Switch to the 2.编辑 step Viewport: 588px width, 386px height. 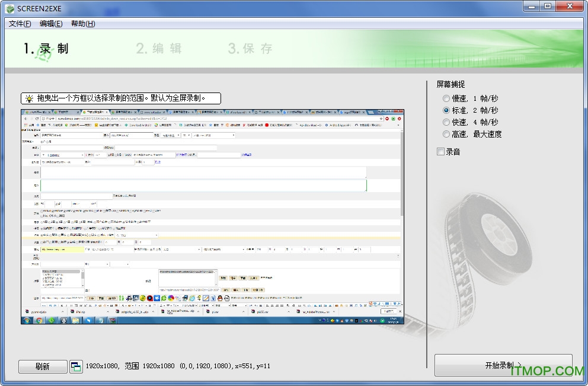159,49
